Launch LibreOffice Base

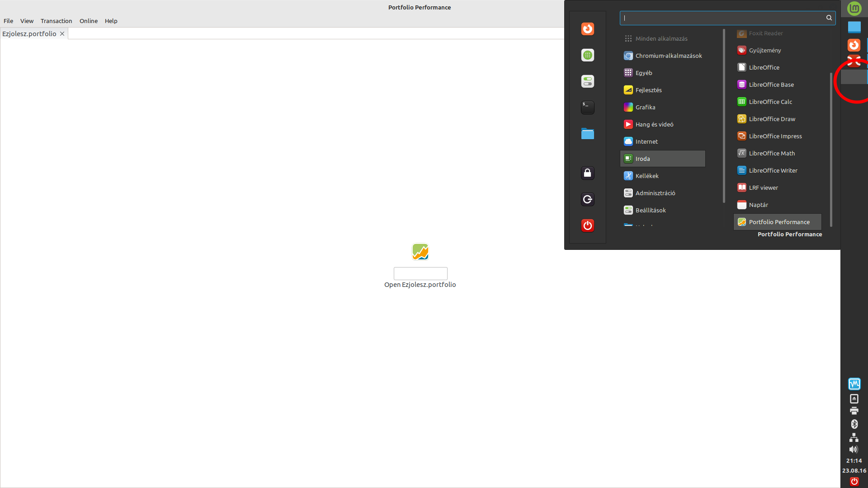click(x=778, y=84)
